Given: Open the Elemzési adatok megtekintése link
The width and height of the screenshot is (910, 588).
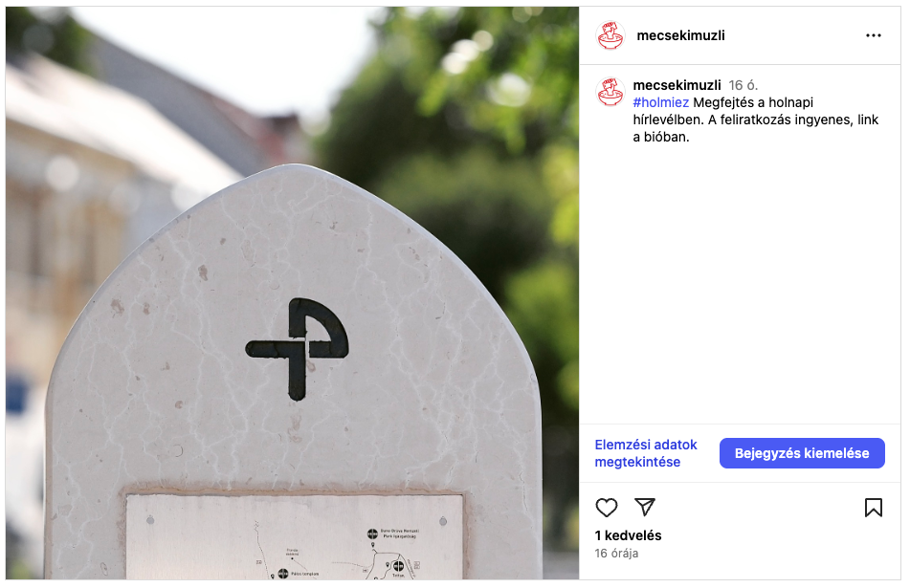Looking at the screenshot, I should [x=645, y=453].
